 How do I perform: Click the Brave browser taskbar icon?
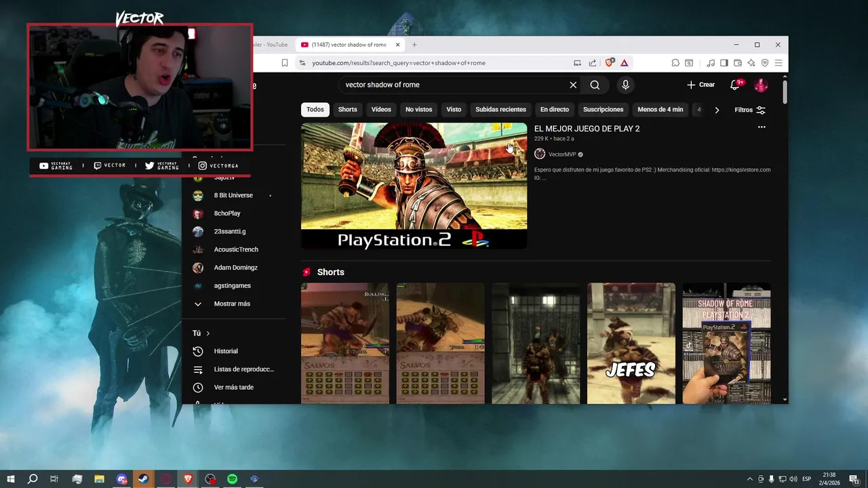[188, 479]
